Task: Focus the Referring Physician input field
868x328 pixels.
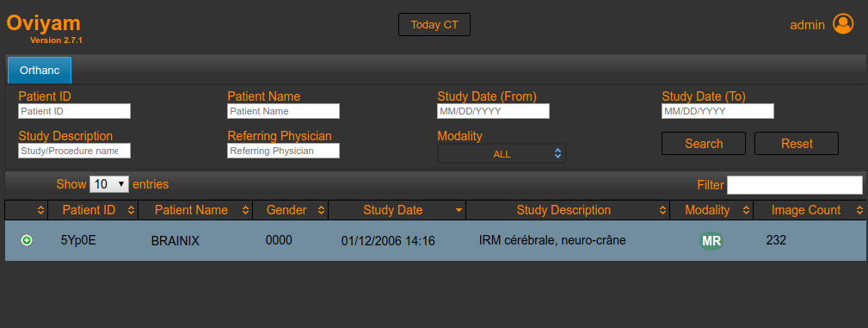Action: 283,151
